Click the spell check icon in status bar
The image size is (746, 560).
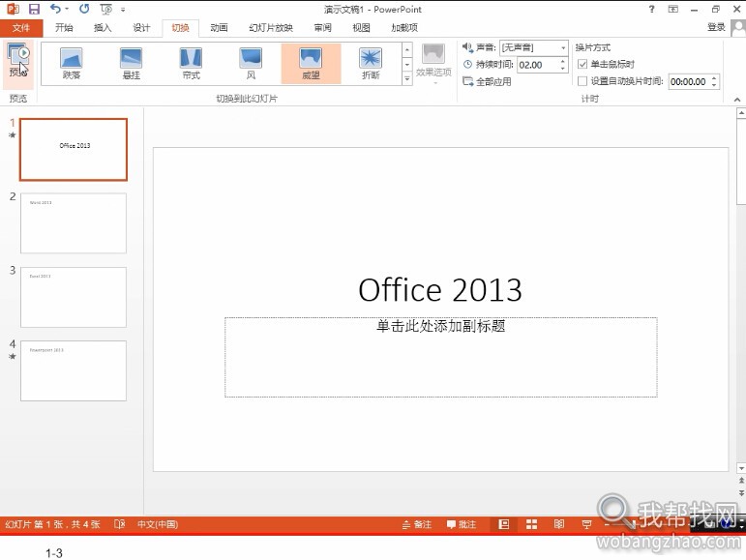point(119,524)
